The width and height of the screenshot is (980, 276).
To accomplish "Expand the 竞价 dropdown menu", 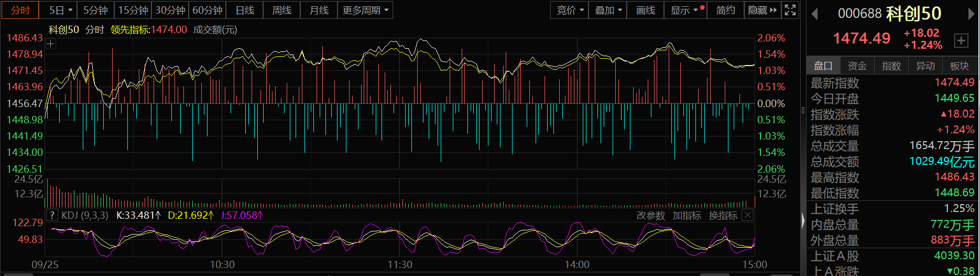I will 569,10.
